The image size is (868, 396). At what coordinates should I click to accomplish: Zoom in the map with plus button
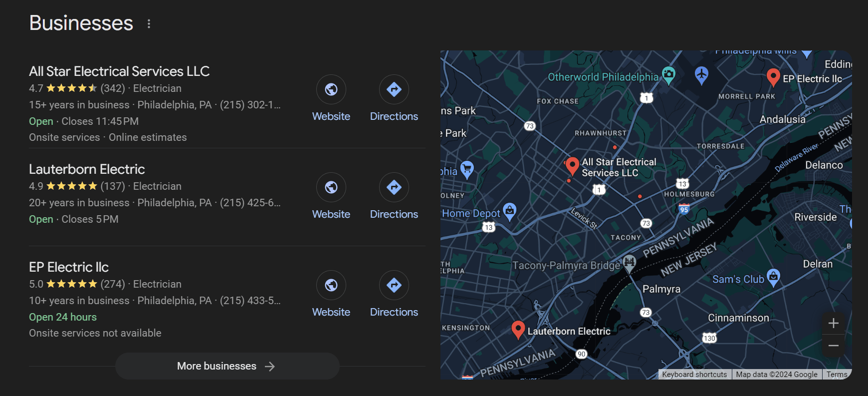833,323
